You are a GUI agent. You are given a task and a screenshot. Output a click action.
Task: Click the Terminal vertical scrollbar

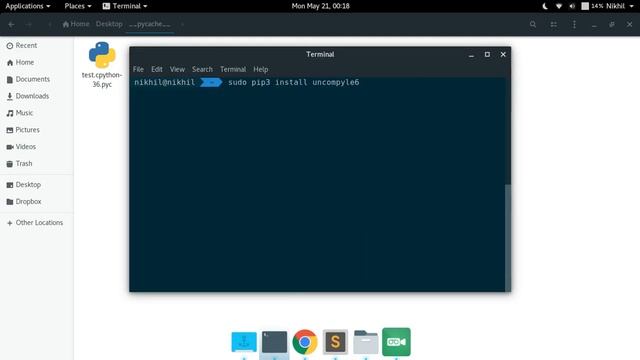(508, 238)
